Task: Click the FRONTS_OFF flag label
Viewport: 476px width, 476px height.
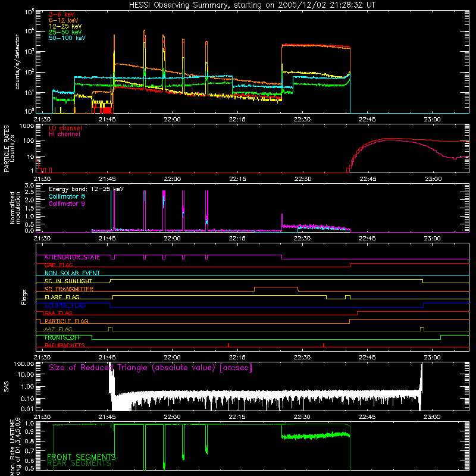Action: tap(62, 337)
